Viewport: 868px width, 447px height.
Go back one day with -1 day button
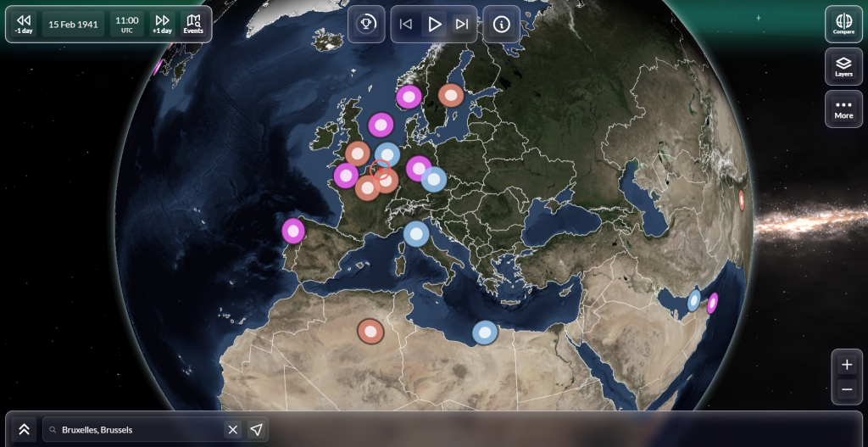click(24, 25)
